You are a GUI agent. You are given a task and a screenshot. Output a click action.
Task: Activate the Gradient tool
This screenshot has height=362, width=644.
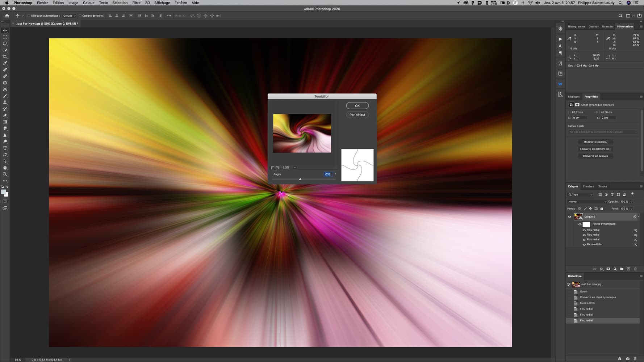point(5,122)
